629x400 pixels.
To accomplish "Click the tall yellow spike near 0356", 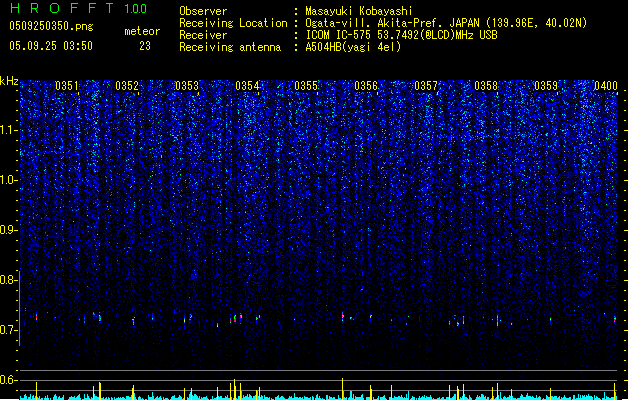I will (343, 389).
